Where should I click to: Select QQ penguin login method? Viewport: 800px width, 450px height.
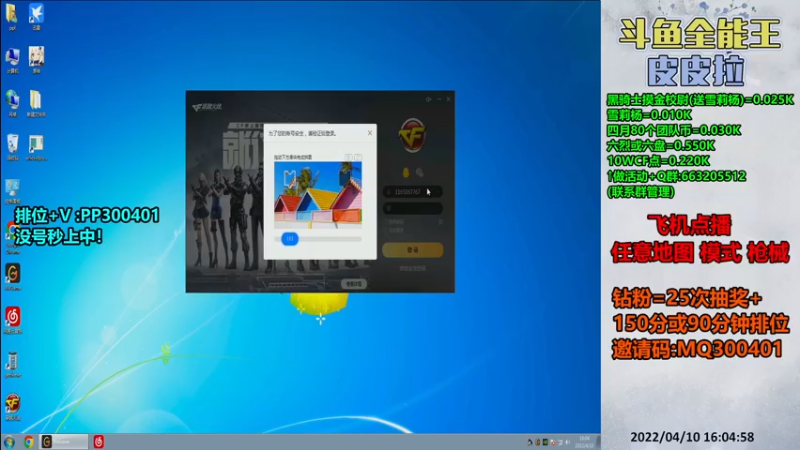point(406,173)
